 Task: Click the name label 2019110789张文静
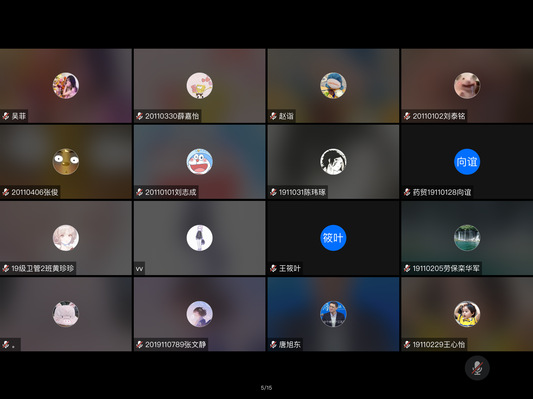click(x=175, y=345)
